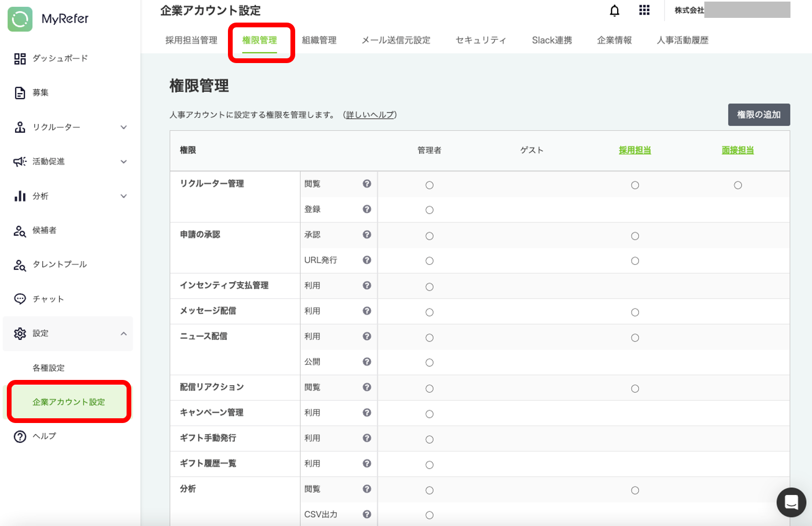The image size is (812, 526).
Task: Expand the 活動促進 sidebar section
Action: click(x=123, y=162)
